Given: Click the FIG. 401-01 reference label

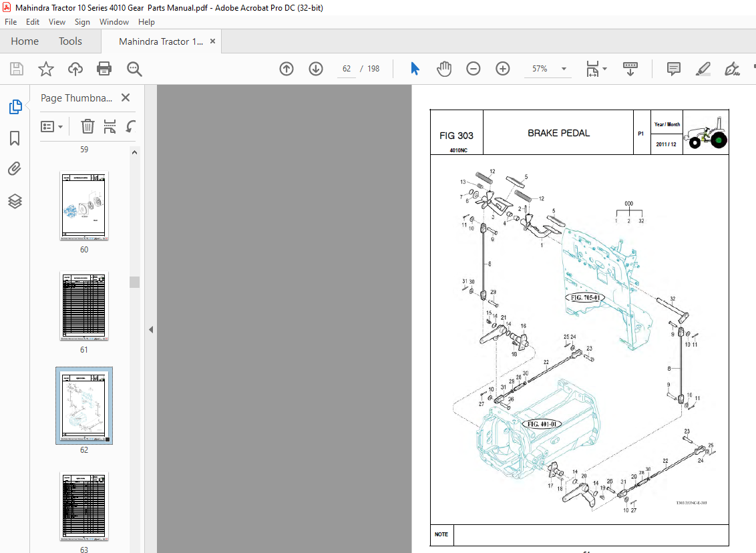Looking at the screenshot, I should (x=542, y=424).
